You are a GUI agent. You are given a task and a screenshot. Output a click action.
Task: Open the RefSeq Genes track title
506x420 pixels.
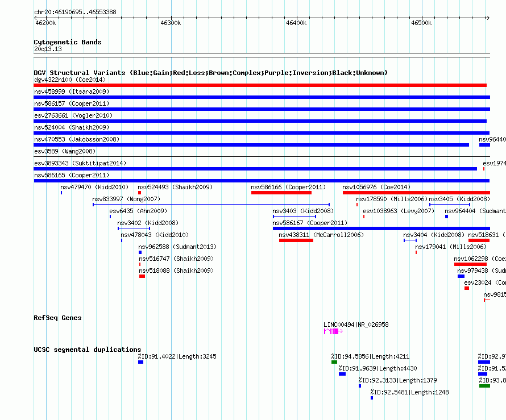57,318
